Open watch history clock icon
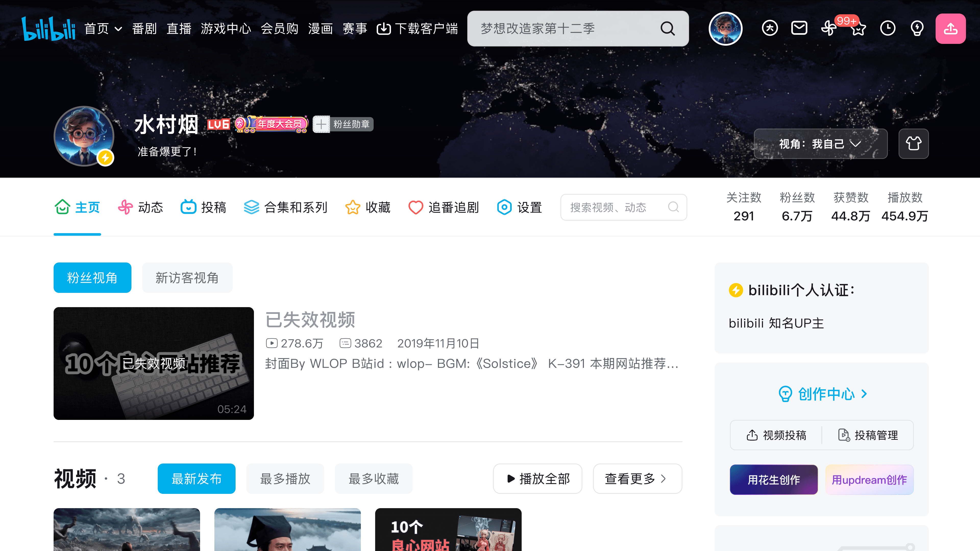This screenshot has height=551, width=980. pos(888,28)
